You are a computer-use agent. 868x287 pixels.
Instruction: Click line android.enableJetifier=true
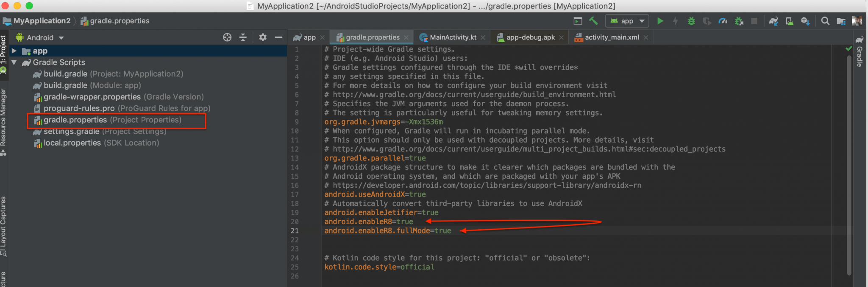(x=381, y=213)
